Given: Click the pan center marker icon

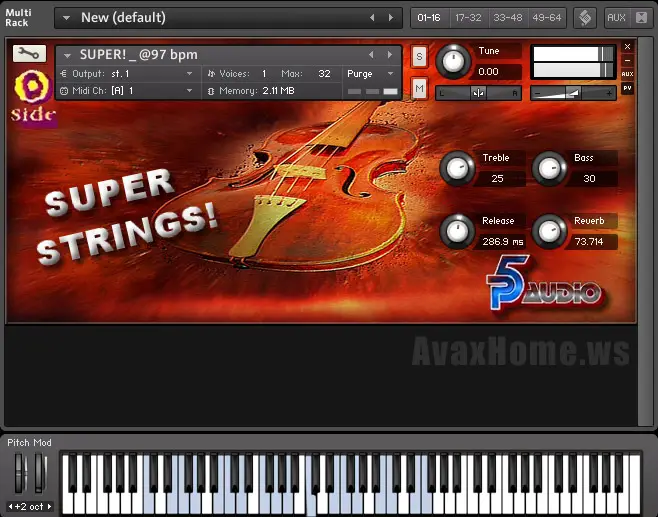Looking at the screenshot, I should point(478,93).
